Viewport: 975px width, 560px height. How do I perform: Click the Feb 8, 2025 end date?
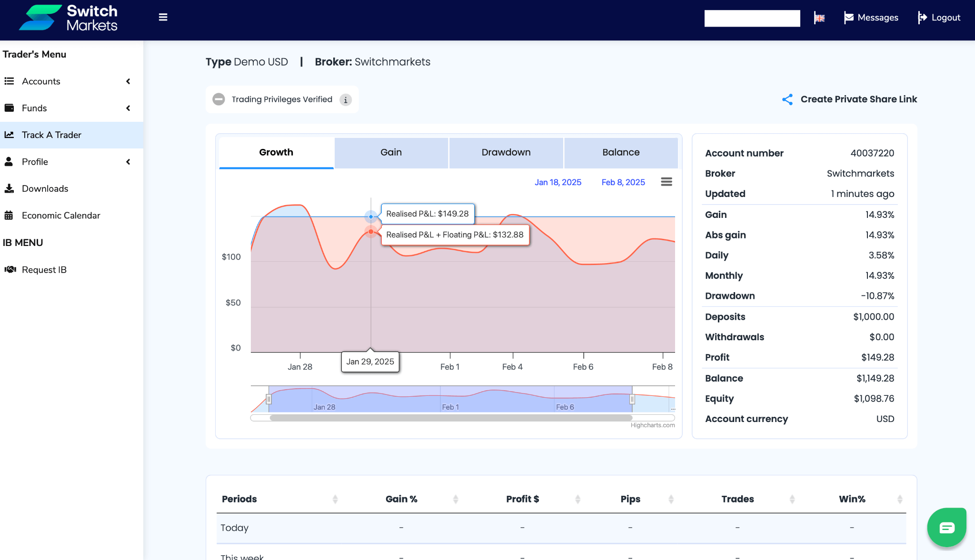[x=623, y=182]
